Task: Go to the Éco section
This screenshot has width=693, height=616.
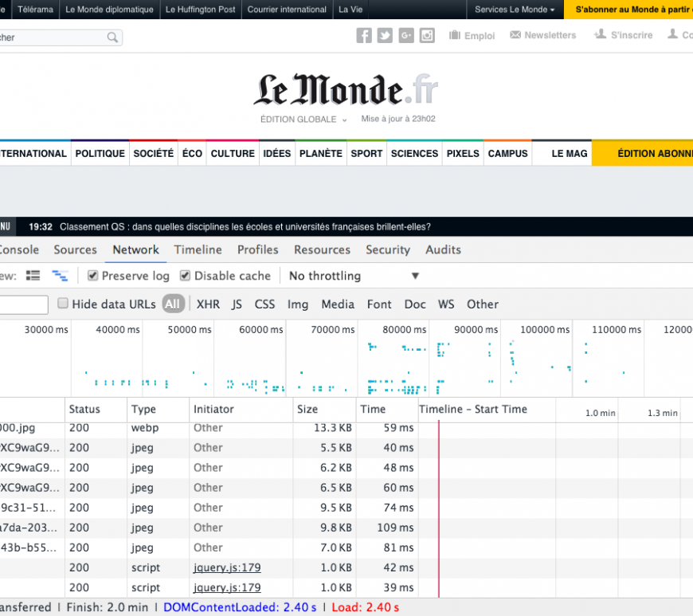Action: pyautogui.click(x=192, y=154)
